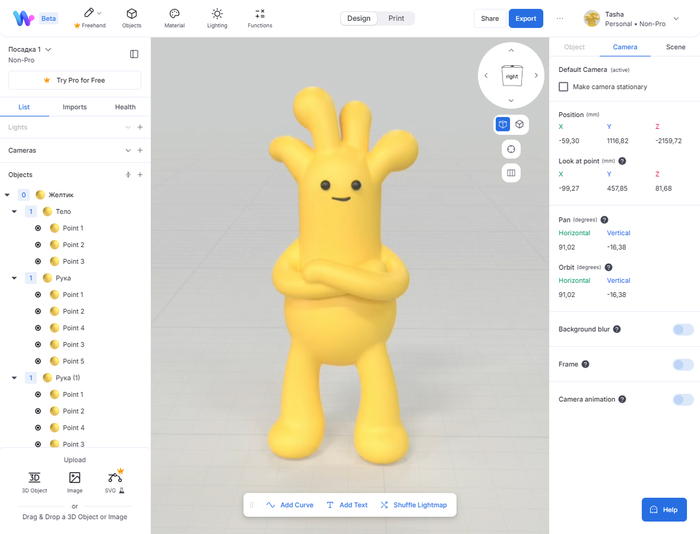Click Shuffle Lightmap button
The image size is (700, 534).
(413, 505)
